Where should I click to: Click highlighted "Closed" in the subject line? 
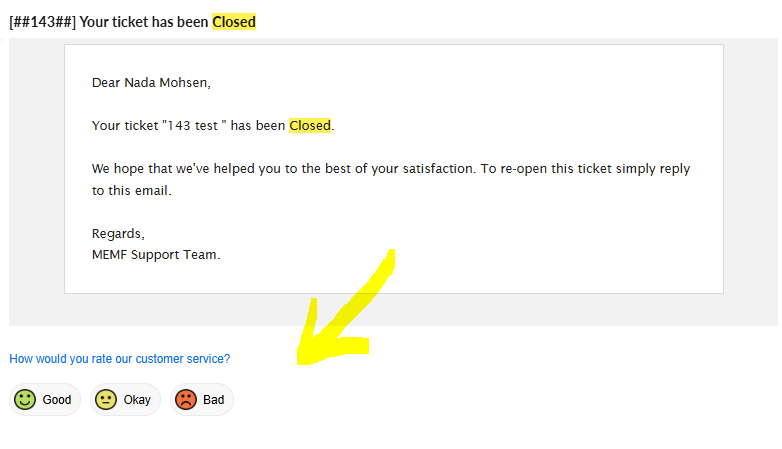(234, 22)
